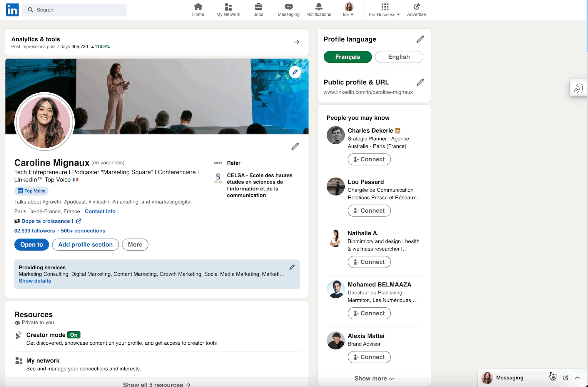Open the Advertise icon

(x=416, y=10)
